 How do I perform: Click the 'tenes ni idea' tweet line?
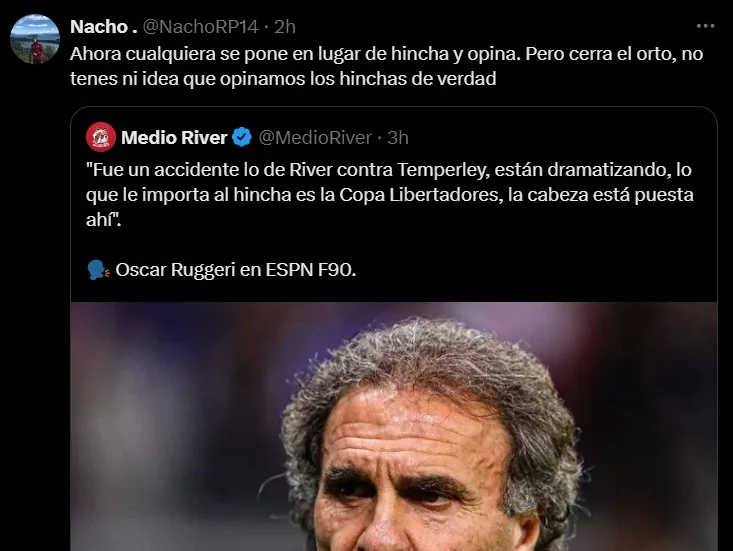[283, 79]
